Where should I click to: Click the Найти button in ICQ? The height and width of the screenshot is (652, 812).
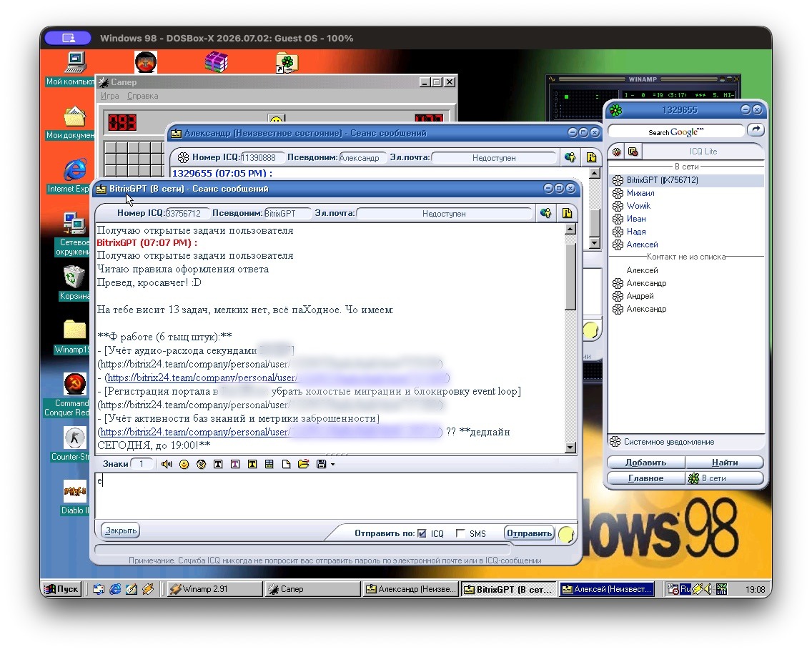(725, 463)
